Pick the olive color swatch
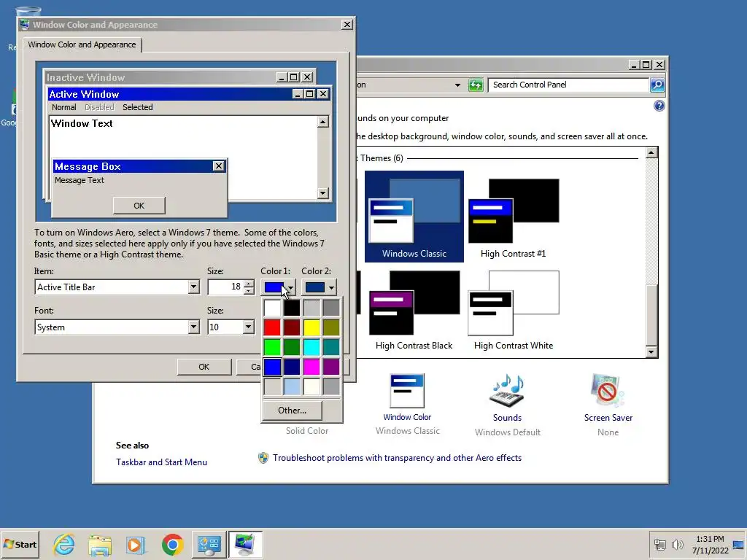Screen dimensions: 747x560 pyautogui.click(x=331, y=327)
